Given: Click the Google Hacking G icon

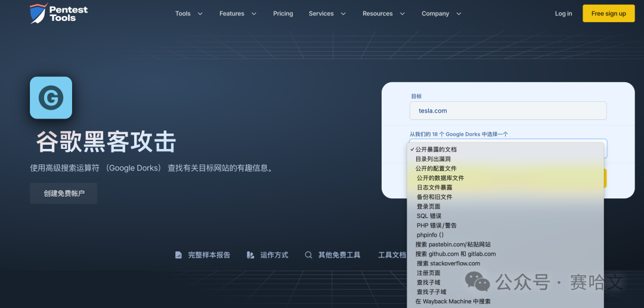Looking at the screenshot, I should [x=51, y=98].
